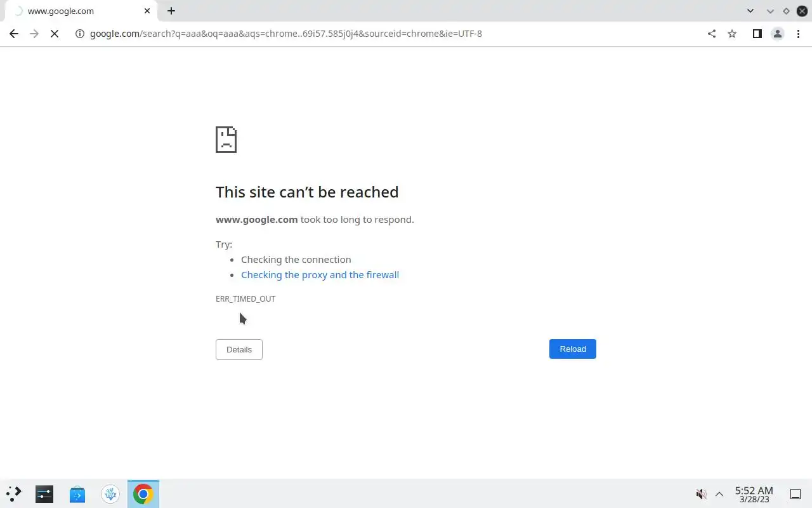The height and width of the screenshot is (508, 812).
Task: Open the side panel
Action: tap(757, 34)
